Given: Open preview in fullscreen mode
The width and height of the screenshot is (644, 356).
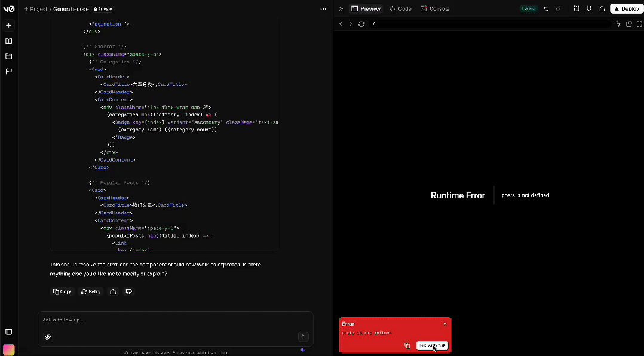Looking at the screenshot, I should coord(639,24).
